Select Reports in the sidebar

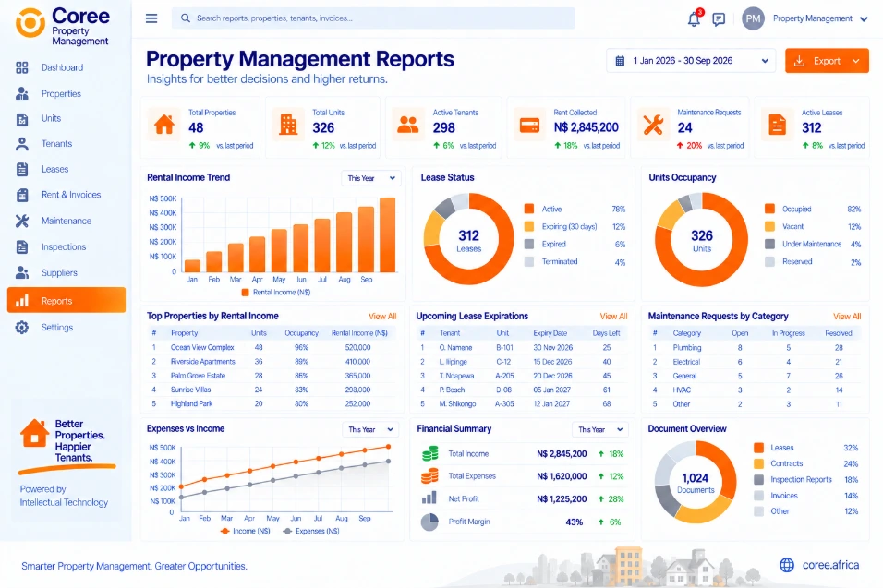[x=67, y=301]
